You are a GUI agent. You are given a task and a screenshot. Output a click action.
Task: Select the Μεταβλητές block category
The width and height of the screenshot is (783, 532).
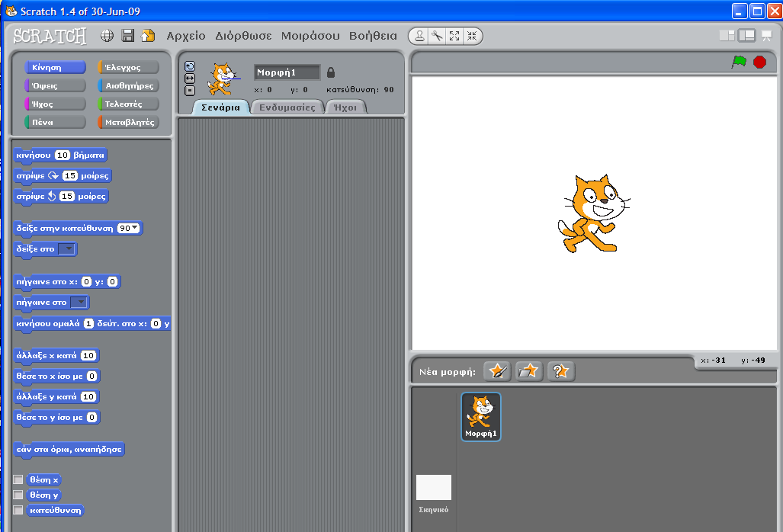[x=128, y=122]
